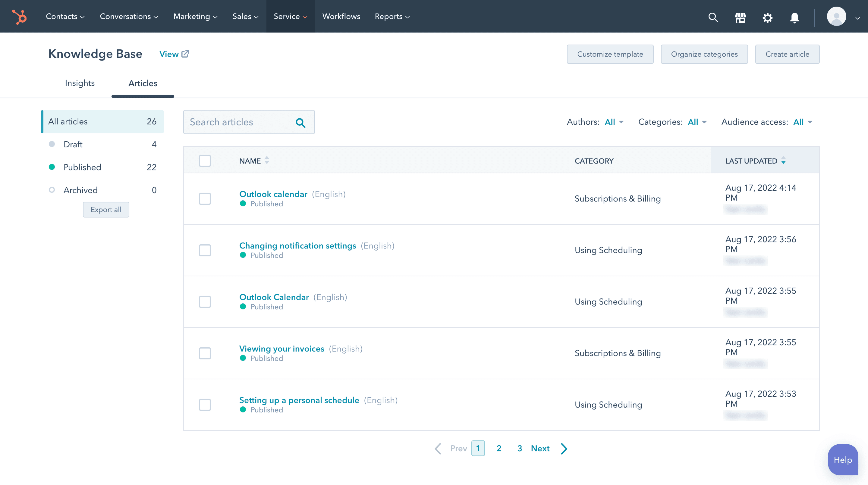The width and height of the screenshot is (868, 485).
Task: Sort articles by NAME column arrows
Action: pyautogui.click(x=266, y=160)
